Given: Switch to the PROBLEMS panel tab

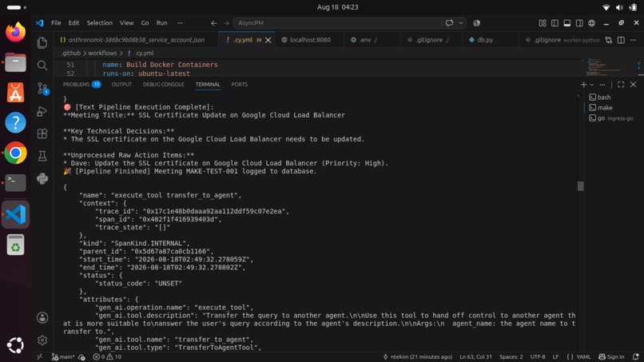Looking at the screenshot, I should click(x=81, y=84).
